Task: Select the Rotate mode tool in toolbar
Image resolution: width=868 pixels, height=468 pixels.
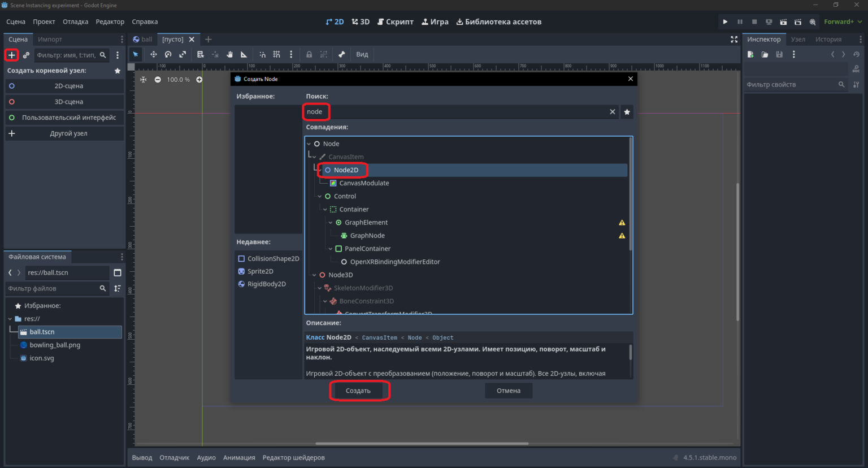Action: (x=168, y=54)
